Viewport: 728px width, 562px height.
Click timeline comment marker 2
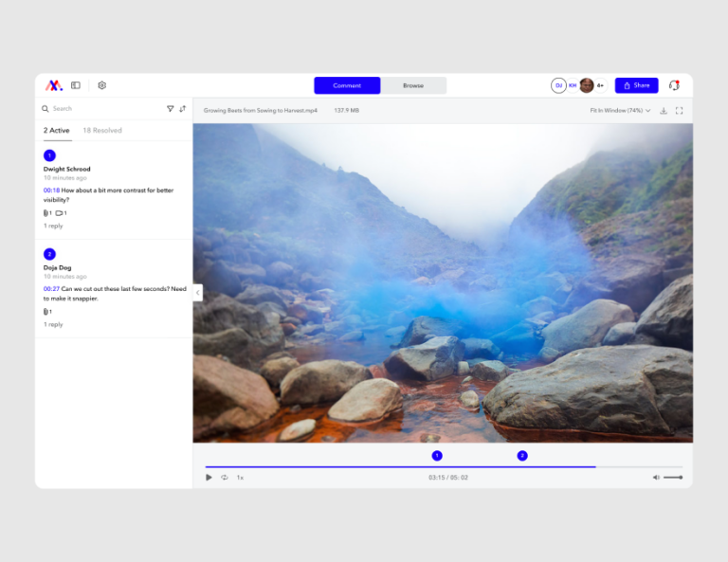click(x=522, y=456)
